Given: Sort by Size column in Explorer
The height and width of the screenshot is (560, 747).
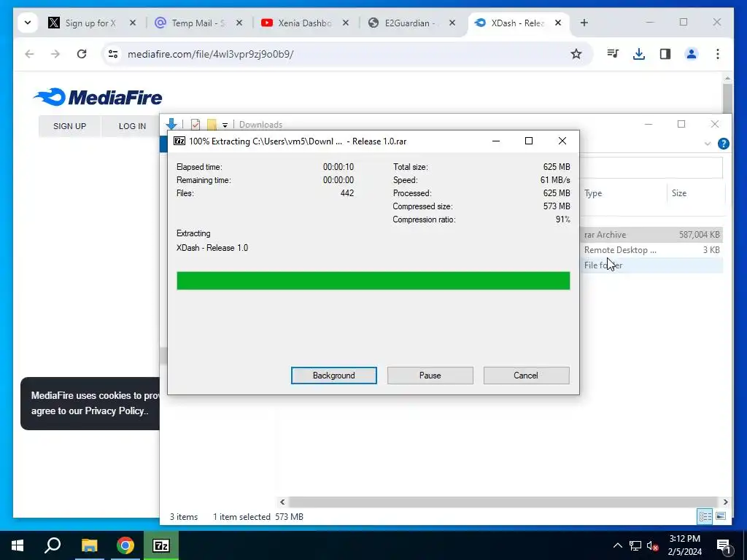Looking at the screenshot, I should pos(695,192).
